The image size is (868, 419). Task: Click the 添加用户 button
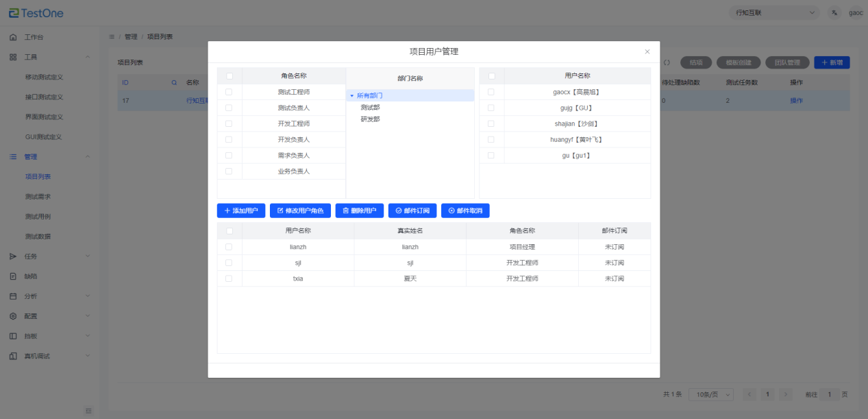tap(241, 211)
